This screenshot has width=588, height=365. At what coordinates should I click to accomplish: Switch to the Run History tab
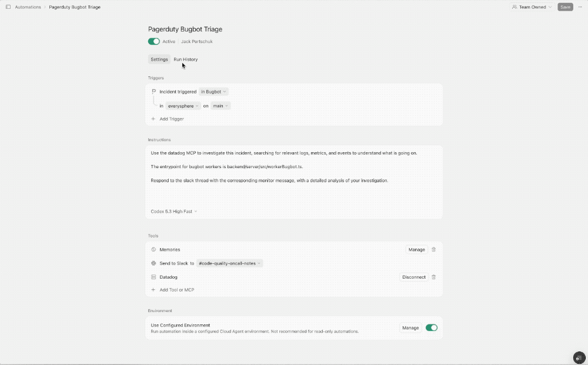click(x=186, y=59)
